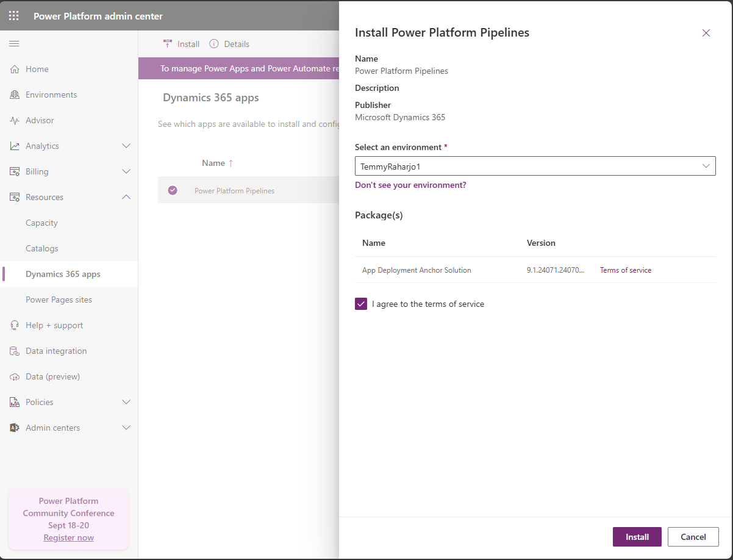
Task: Uncheck I agree to the terms of service
Action: (x=361, y=304)
